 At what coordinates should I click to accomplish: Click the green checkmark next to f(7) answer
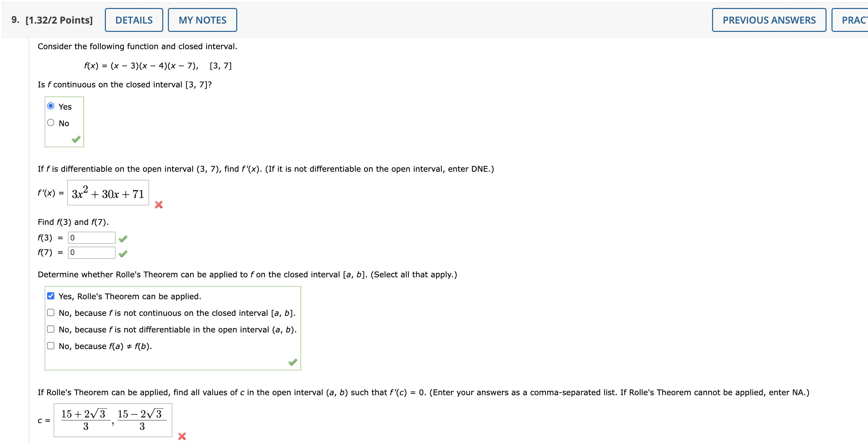click(123, 253)
